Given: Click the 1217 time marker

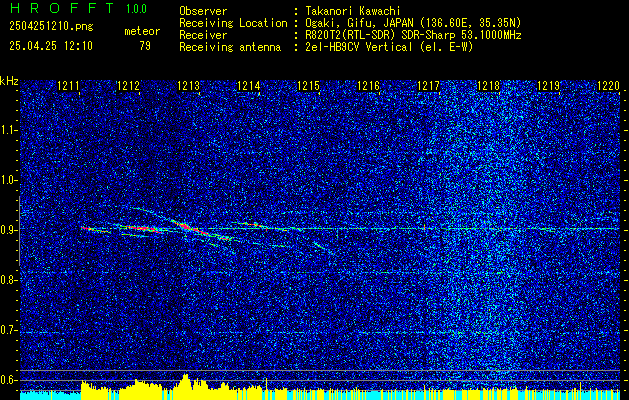Looking at the screenshot, I should [428, 86].
